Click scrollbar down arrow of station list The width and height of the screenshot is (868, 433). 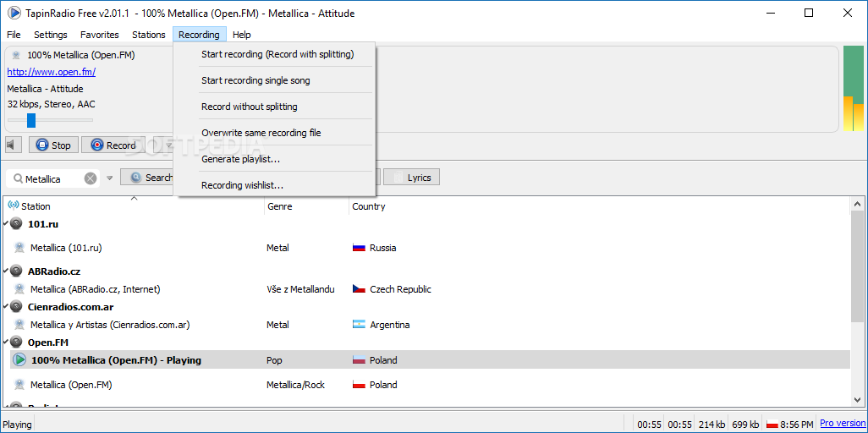[x=857, y=398]
